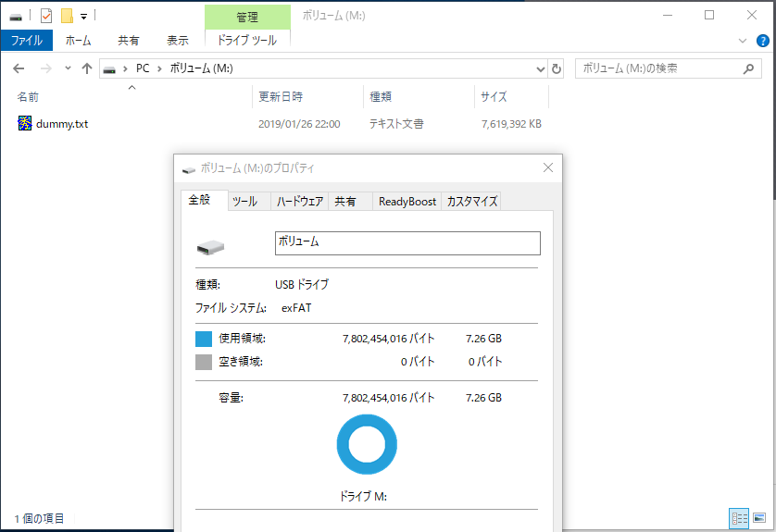
Task: Open the address bar history dropdown
Action: pyautogui.click(x=541, y=69)
